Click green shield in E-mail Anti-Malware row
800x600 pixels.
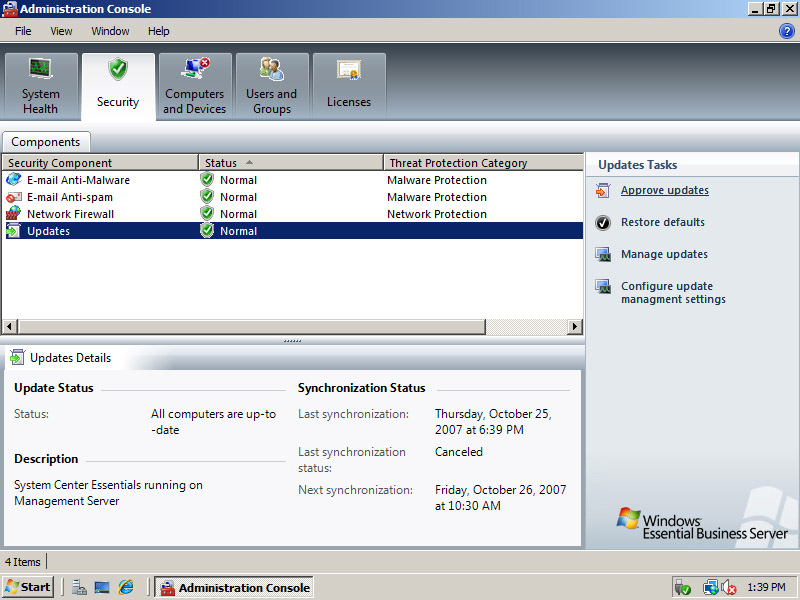click(x=207, y=180)
